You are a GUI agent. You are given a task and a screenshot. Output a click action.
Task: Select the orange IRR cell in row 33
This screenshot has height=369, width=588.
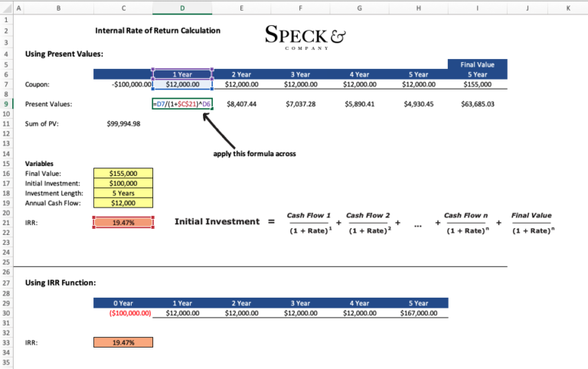[x=123, y=342]
